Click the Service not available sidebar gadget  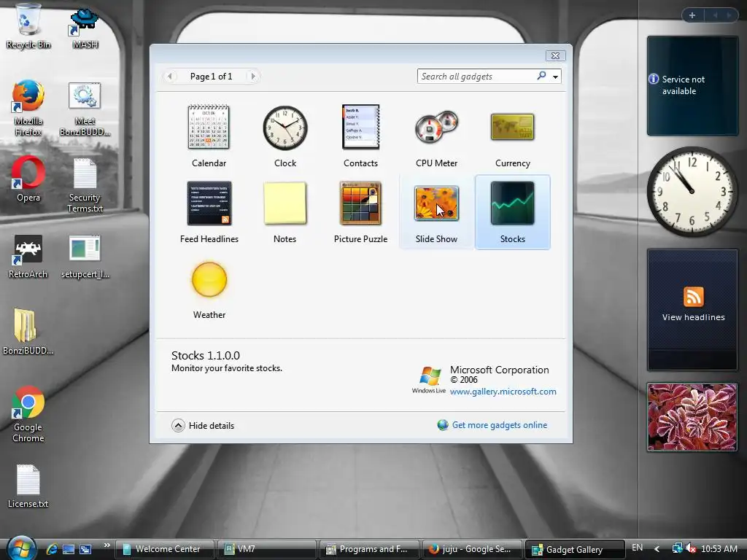click(x=692, y=86)
